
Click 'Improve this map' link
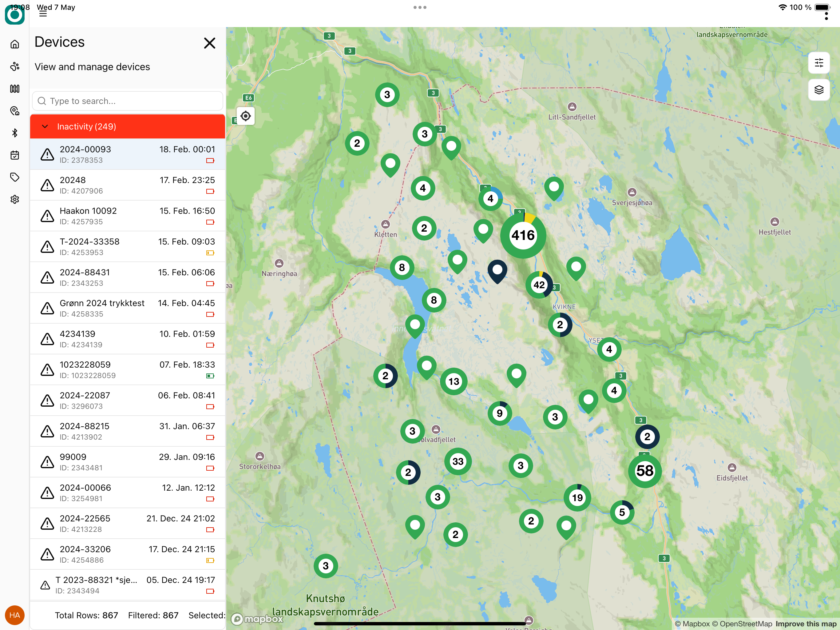point(806,624)
